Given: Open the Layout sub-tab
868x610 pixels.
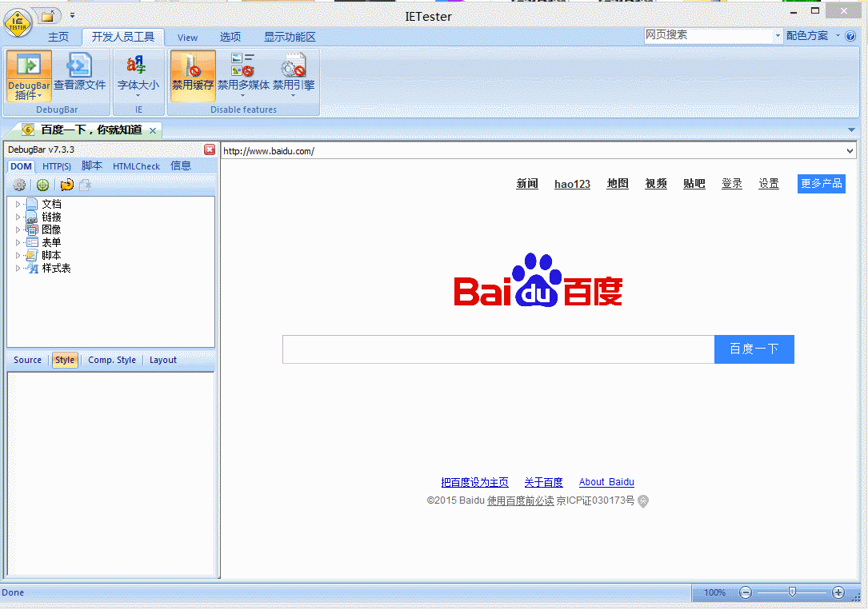Looking at the screenshot, I should tap(162, 360).
